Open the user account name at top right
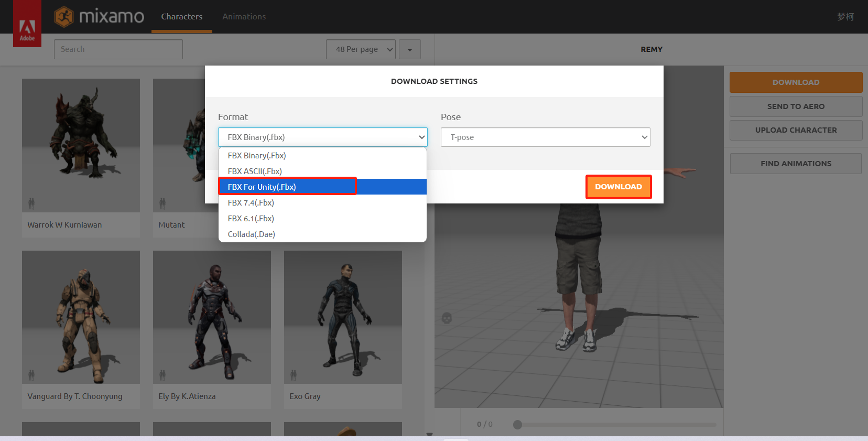Screen dimensions: 868x441 pos(845,17)
